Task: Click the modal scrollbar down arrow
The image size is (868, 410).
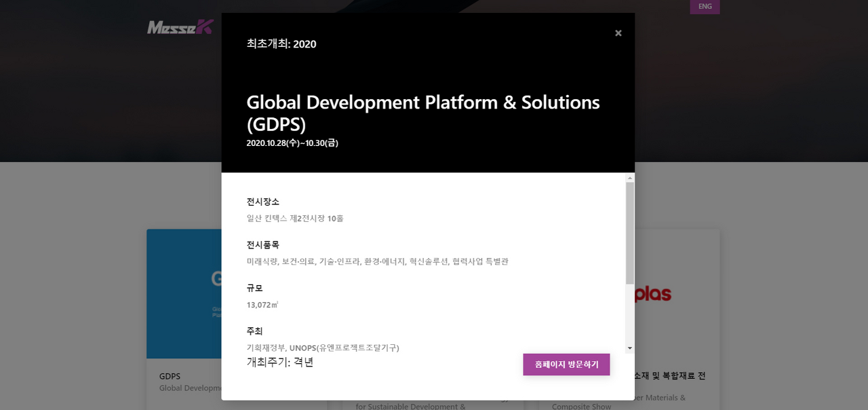Action: click(630, 348)
